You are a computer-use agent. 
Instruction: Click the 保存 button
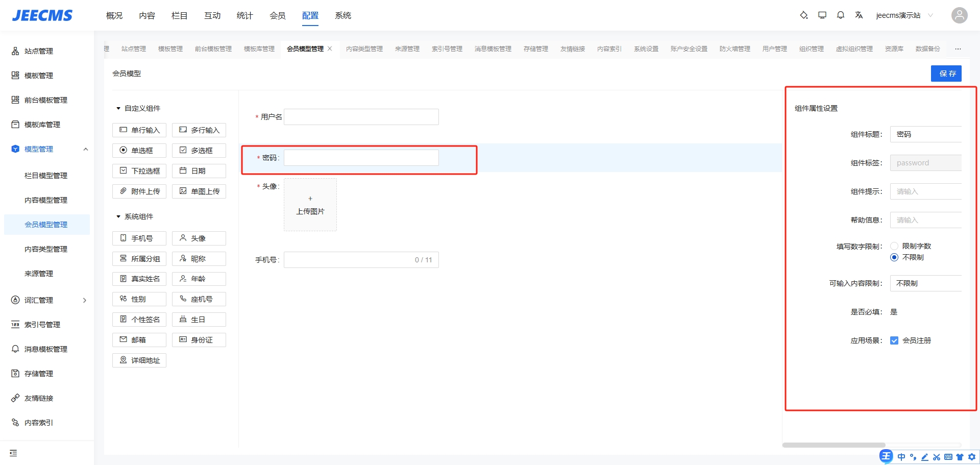click(x=946, y=74)
